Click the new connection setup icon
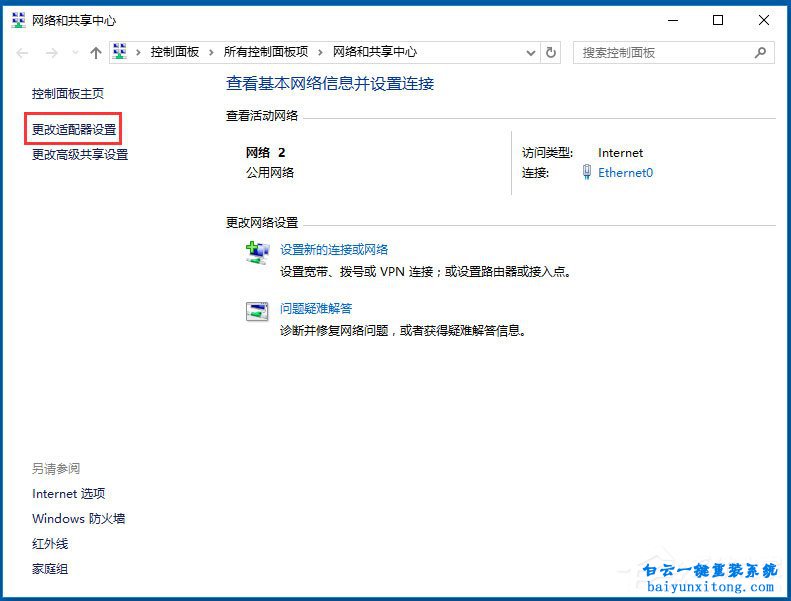Image resolution: width=791 pixels, height=601 pixels. [x=258, y=252]
